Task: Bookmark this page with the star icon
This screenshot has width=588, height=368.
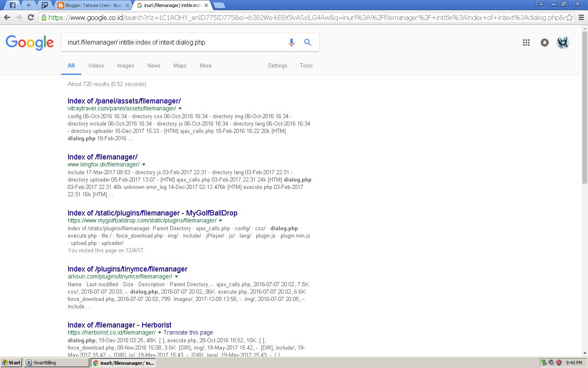Action: [569, 18]
